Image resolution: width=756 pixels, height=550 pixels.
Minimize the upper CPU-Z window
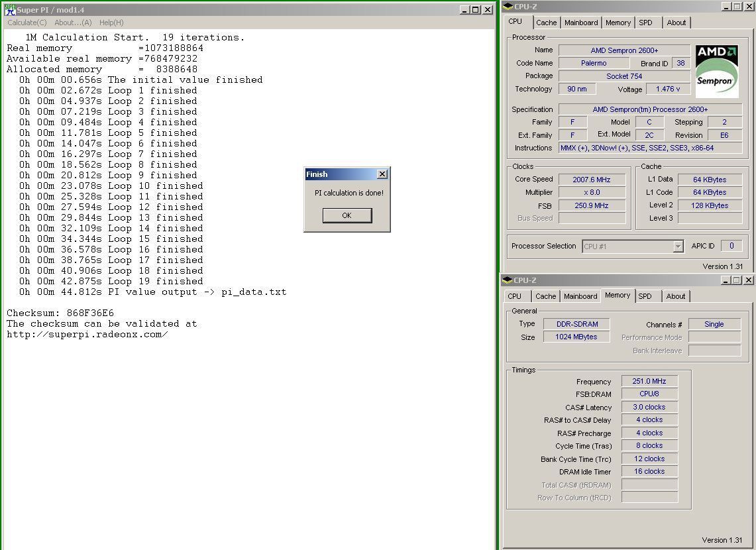pos(727,6)
